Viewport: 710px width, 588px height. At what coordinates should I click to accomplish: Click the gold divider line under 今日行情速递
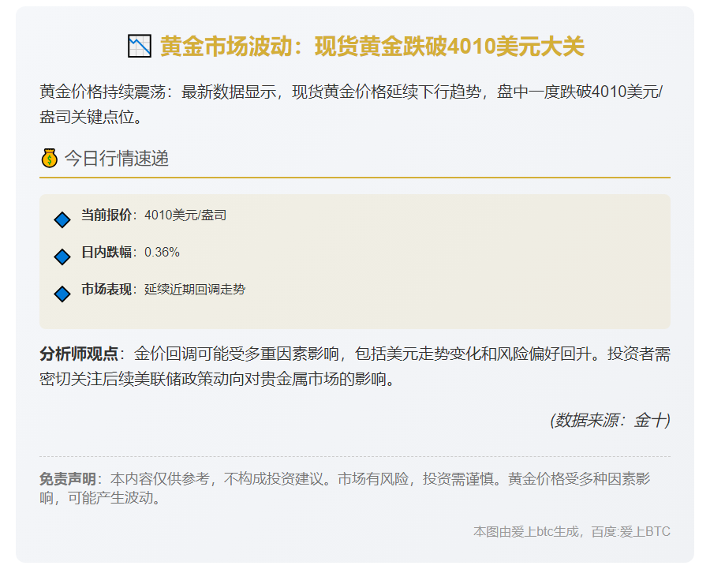pyautogui.click(x=355, y=178)
